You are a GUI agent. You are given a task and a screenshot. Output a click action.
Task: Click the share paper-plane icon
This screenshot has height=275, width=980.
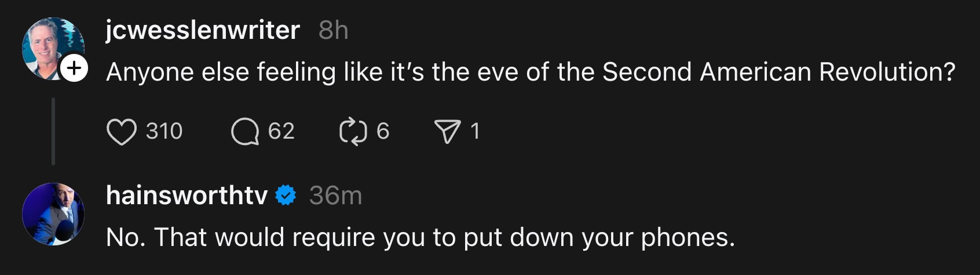(x=447, y=132)
